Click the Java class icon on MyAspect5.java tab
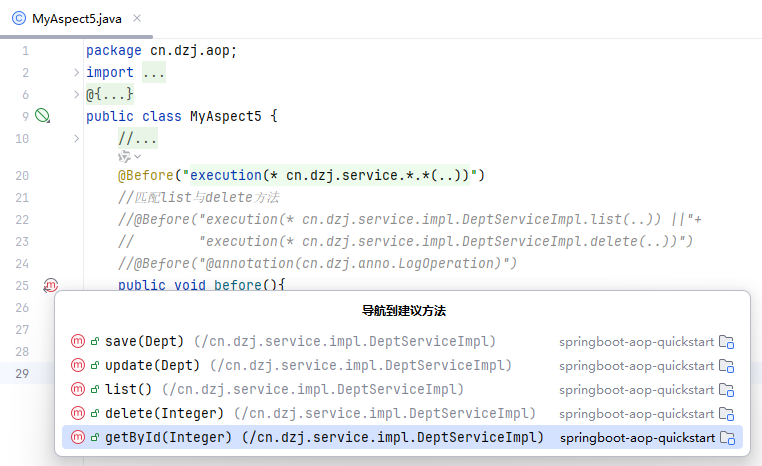 point(19,18)
